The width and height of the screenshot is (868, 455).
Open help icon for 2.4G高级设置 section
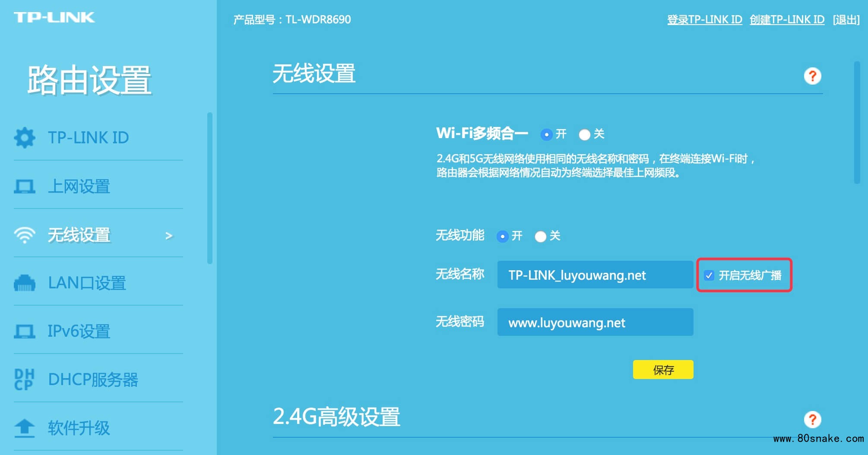(812, 419)
